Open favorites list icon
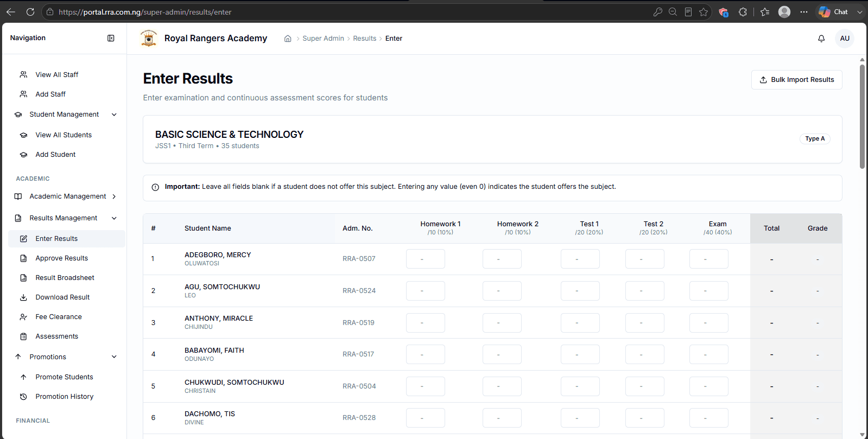Screen dimensions: 868x439 [x=765, y=12]
